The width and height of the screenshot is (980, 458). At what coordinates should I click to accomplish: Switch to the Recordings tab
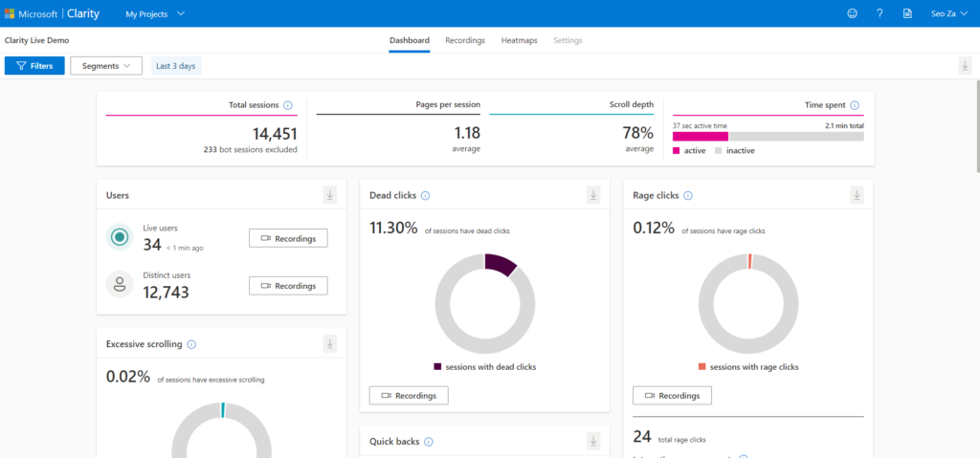[x=465, y=40]
